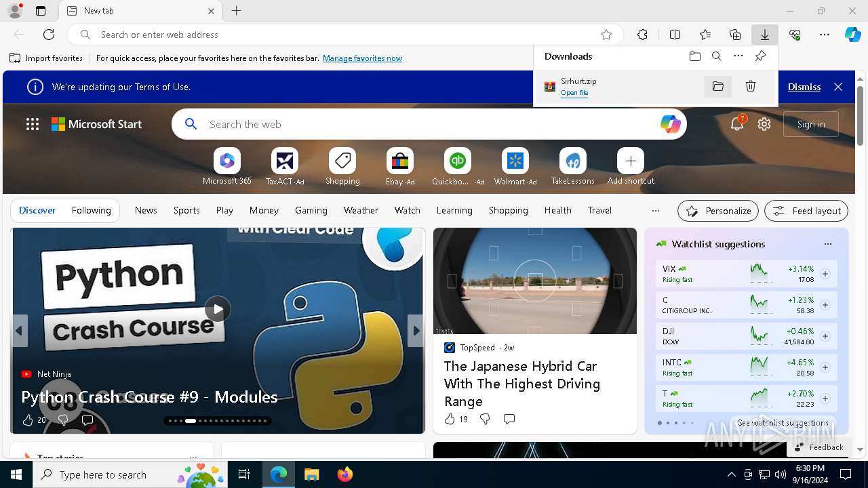Open the Feed layout options
The width and height of the screenshot is (868, 488).
[806, 211]
